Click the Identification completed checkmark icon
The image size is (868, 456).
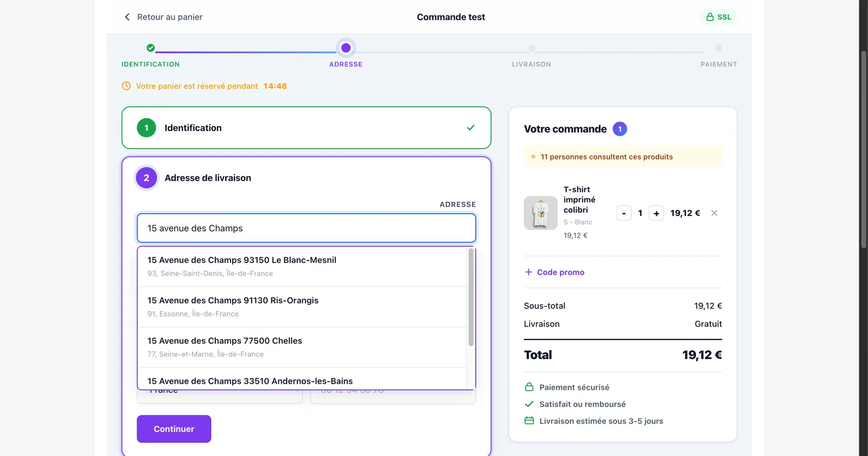point(470,127)
